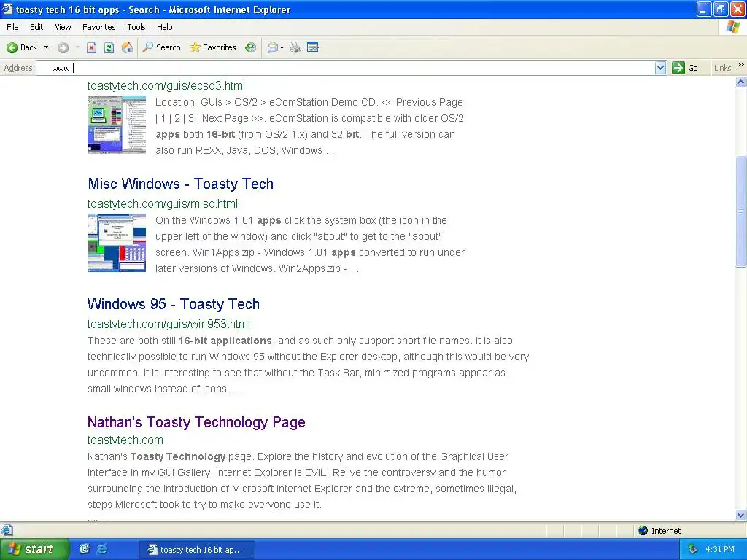
Task: Click the Print icon
Action: (x=295, y=47)
